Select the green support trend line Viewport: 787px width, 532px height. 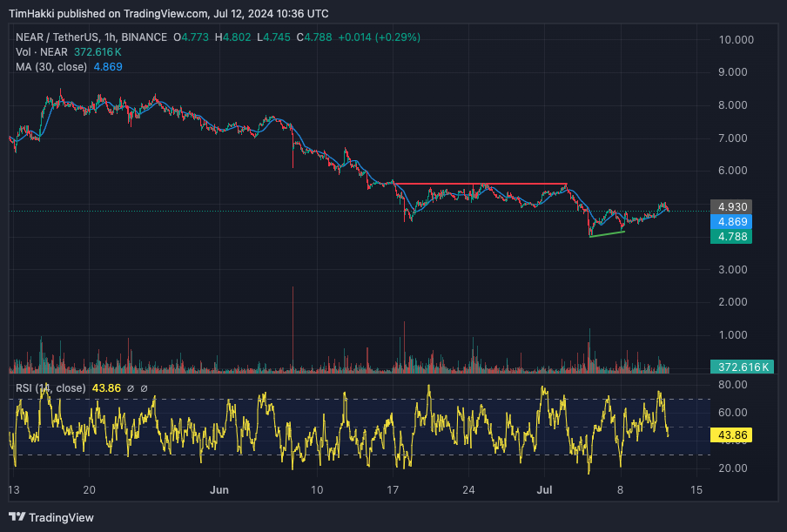(x=607, y=233)
